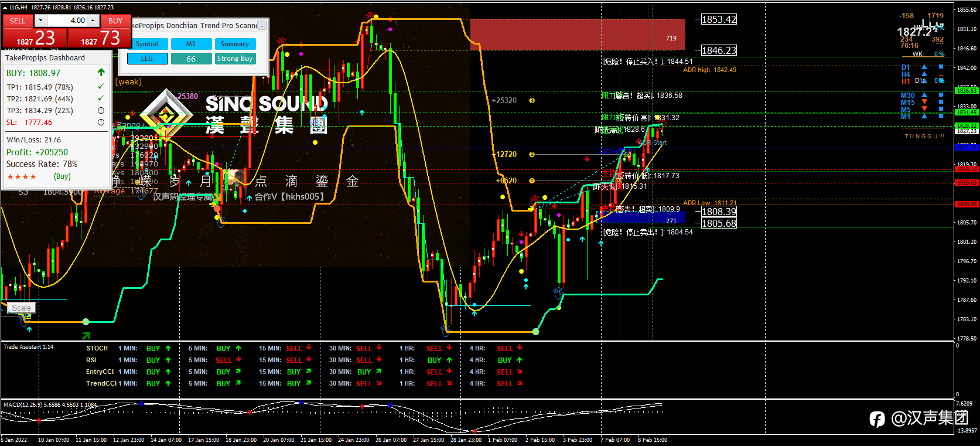Viewport: 980px width, 446px height.
Task: Click the green 1836.53 price axis tag
Action: tap(967, 91)
